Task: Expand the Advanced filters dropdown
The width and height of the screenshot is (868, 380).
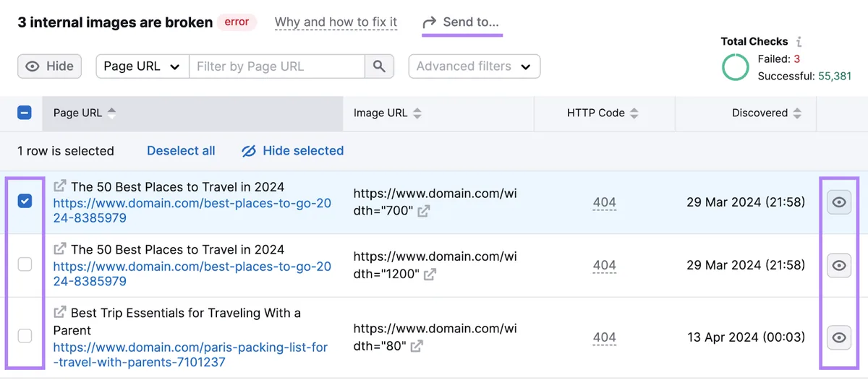Action: pos(475,66)
